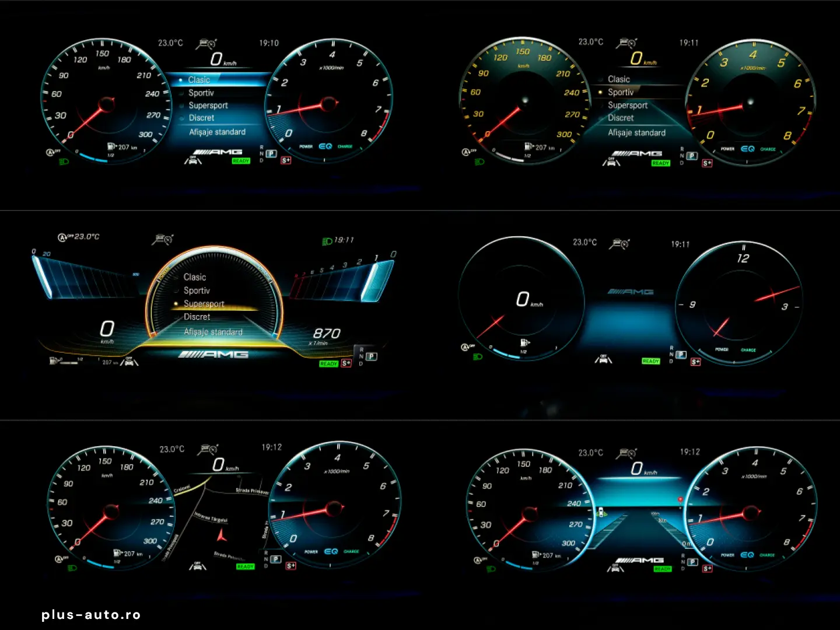Image resolution: width=840 pixels, height=630 pixels.
Task: Click the large AMG logo under the orange arc
Action: tap(213, 355)
